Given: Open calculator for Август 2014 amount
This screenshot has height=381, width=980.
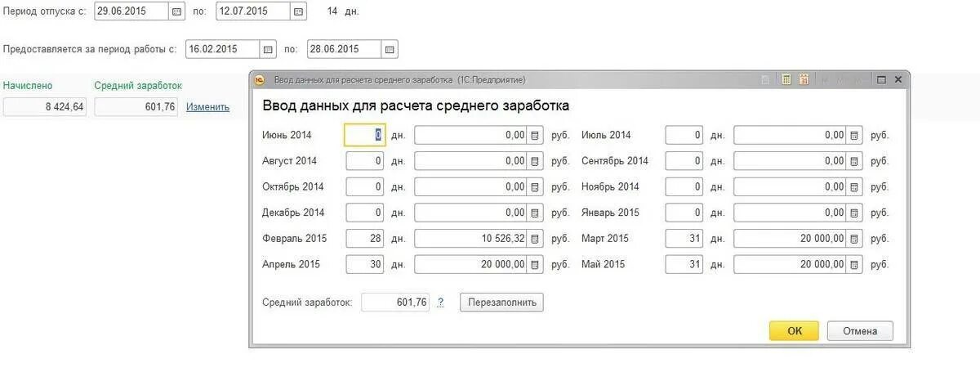Looking at the screenshot, I should click(x=535, y=161).
